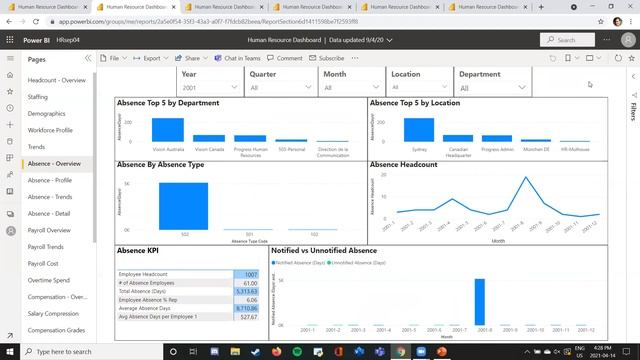Open Task View on the taskbar
The width and height of the screenshot is (640, 360).
tap(193, 351)
